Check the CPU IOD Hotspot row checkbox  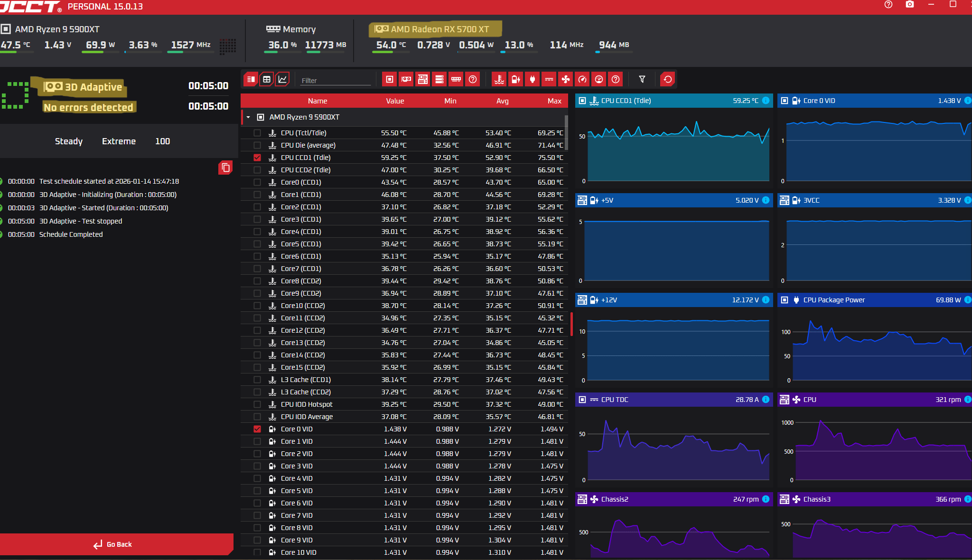click(257, 404)
